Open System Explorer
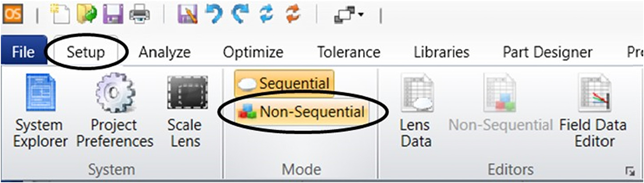Screen dimensions: 644x183 click(x=40, y=111)
